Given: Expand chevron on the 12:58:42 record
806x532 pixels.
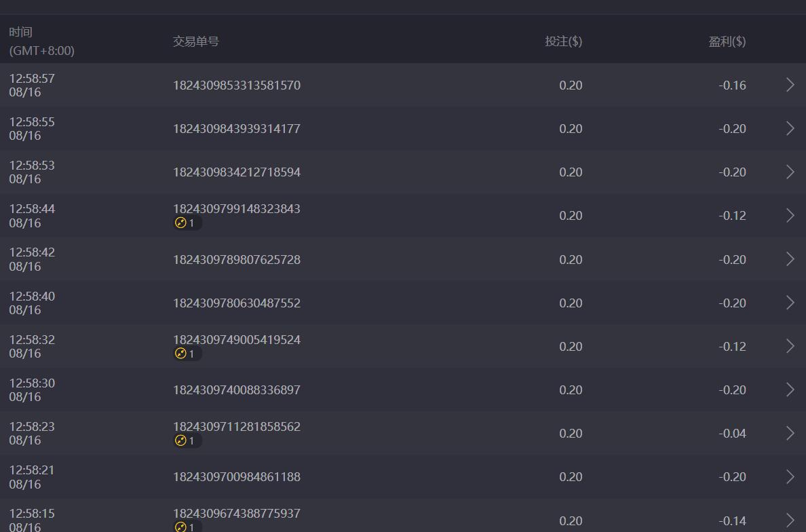Looking at the screenshot, I should [790, 259].
